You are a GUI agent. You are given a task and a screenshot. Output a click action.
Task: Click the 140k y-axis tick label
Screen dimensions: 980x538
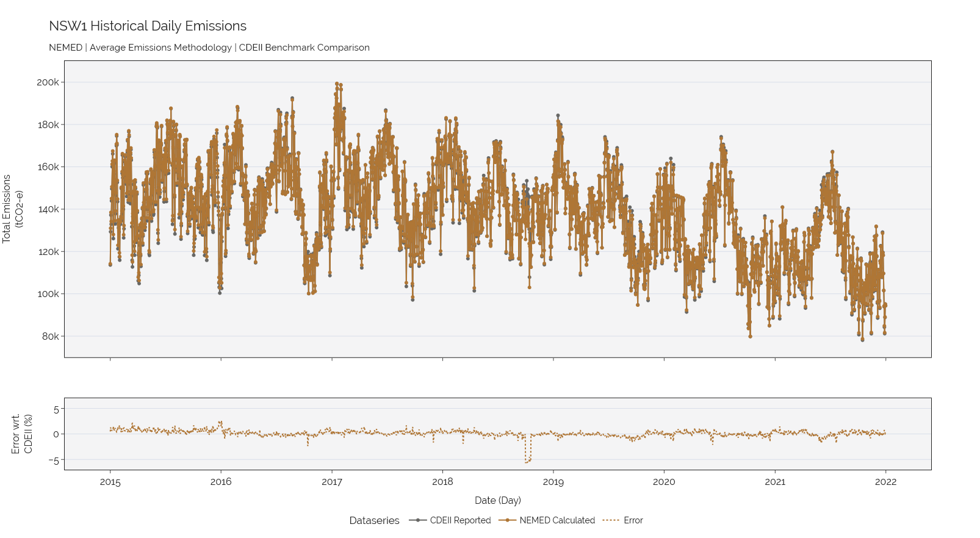tap(48, 209)
